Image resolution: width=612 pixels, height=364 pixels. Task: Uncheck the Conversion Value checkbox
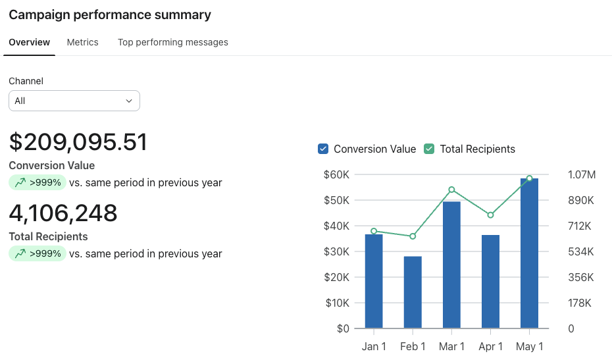pyautogui.click(x=323, y=149)
